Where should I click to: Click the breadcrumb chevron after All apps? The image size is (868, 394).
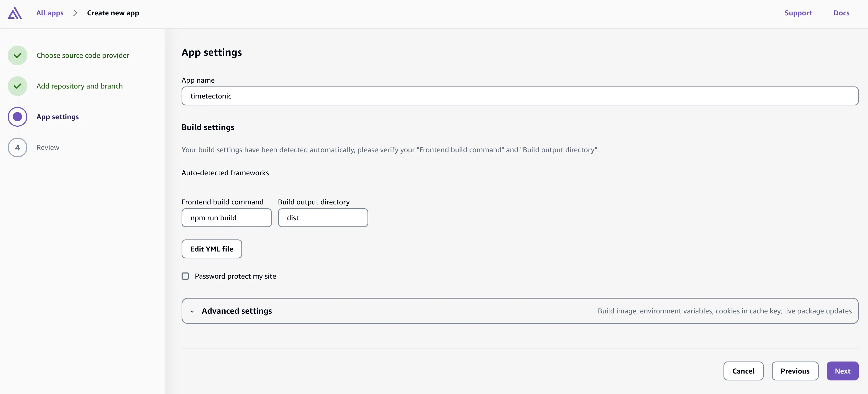75,13
